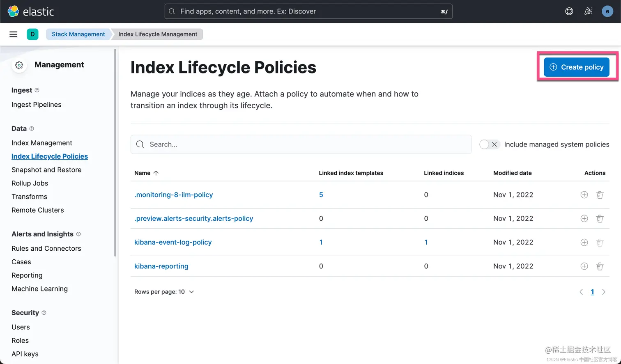Open the help menu lifebuoy icon

point(569,11)
